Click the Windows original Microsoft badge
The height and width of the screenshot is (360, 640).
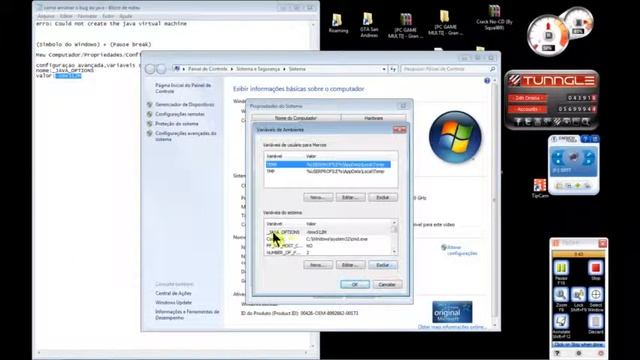pyautogui.click(x=452, y=312)
